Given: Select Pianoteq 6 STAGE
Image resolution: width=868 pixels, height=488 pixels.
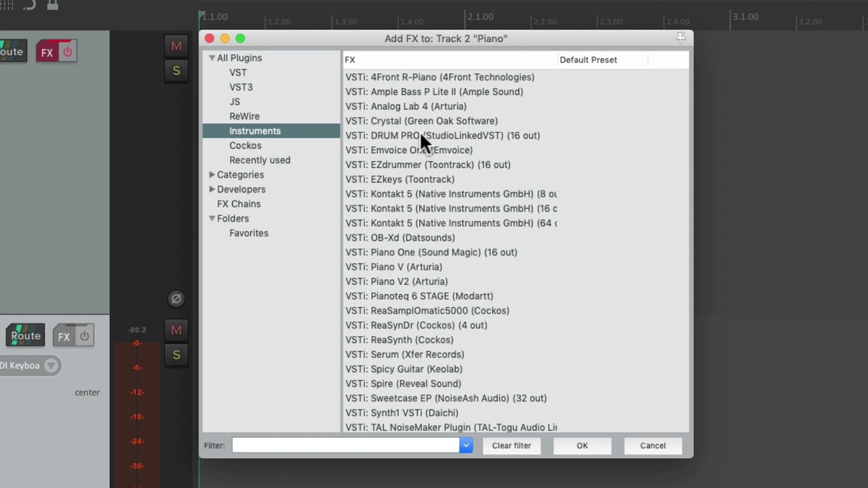Looking at the screenshot, I should 419,296.
